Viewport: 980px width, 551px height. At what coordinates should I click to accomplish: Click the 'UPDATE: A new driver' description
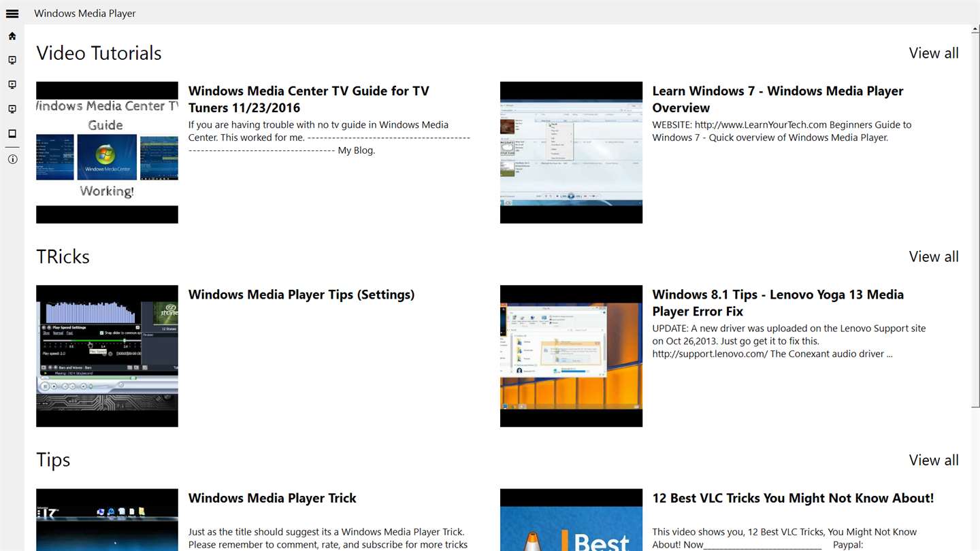click(x=789, y=341)
